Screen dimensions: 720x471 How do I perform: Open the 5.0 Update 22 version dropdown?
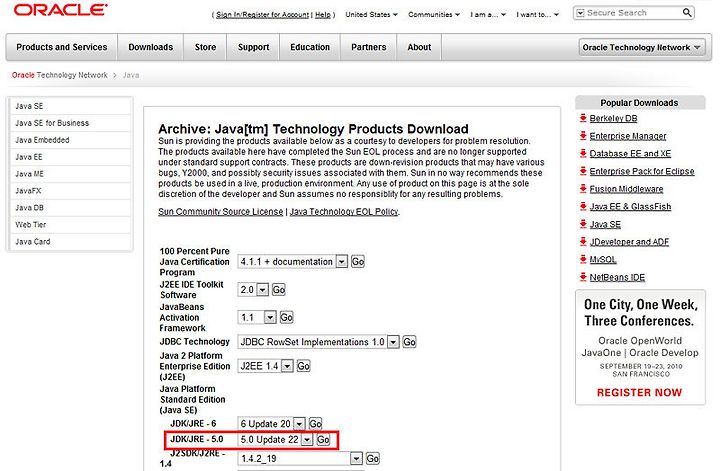pos(307,439)
